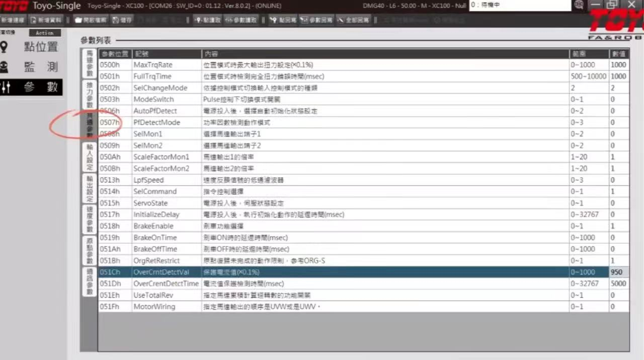Image resolution: width=644 pixels, height=360 pixels.
Task: Click the 950 value of OverCrntDetctVal
Action: pyautogui.click(x=618, y=272)
